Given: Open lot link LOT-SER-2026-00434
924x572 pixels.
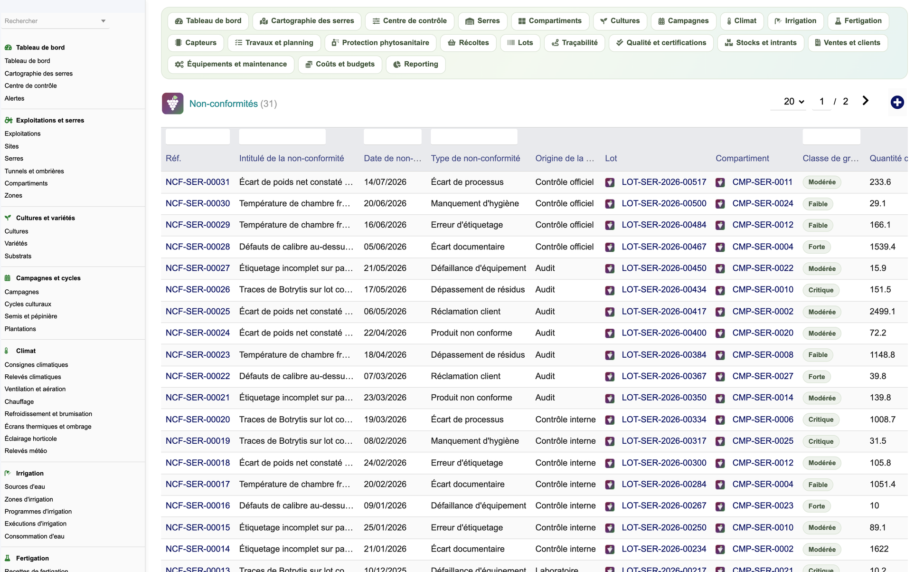Looking at the screenshot, I should (664, 290).
